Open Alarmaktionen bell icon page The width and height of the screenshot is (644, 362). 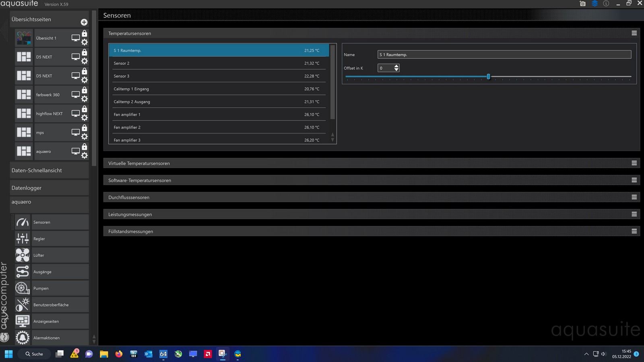pyautogui.click(x=23, y=338)
